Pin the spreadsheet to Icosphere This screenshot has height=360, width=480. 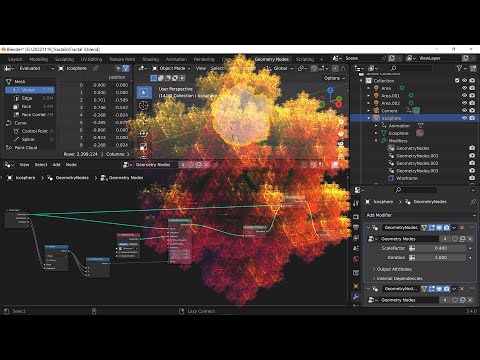point(96,68)
